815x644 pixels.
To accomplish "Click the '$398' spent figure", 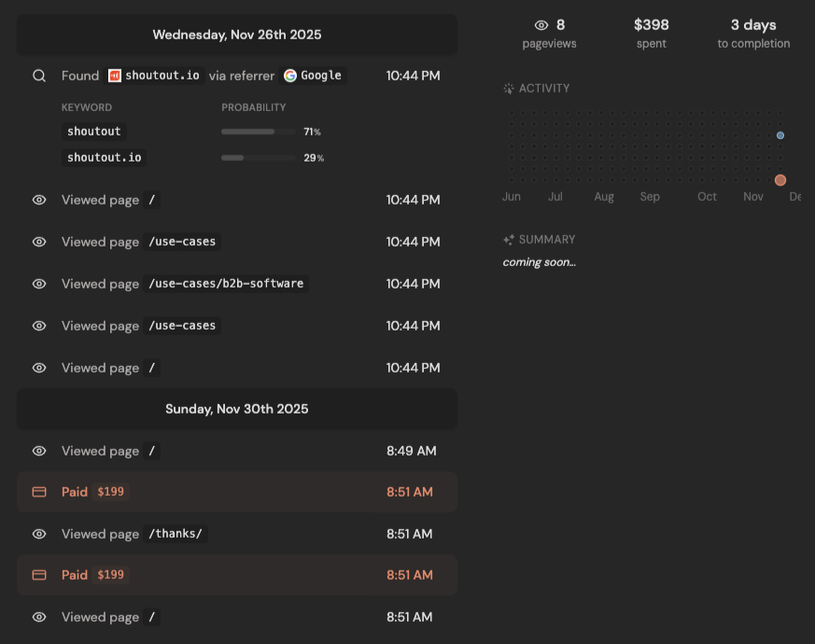I will (x=652, y=25).
